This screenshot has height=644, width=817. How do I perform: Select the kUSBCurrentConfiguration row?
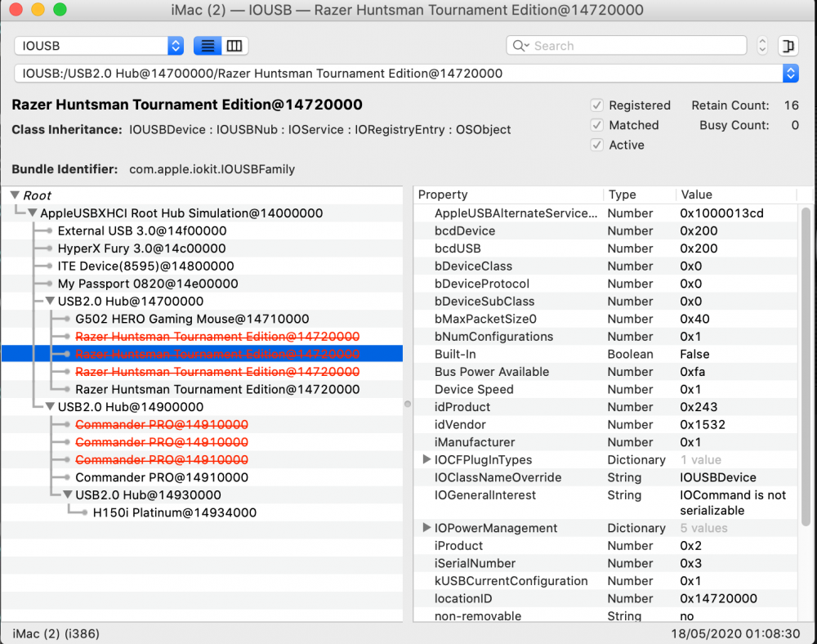point(605,581)
